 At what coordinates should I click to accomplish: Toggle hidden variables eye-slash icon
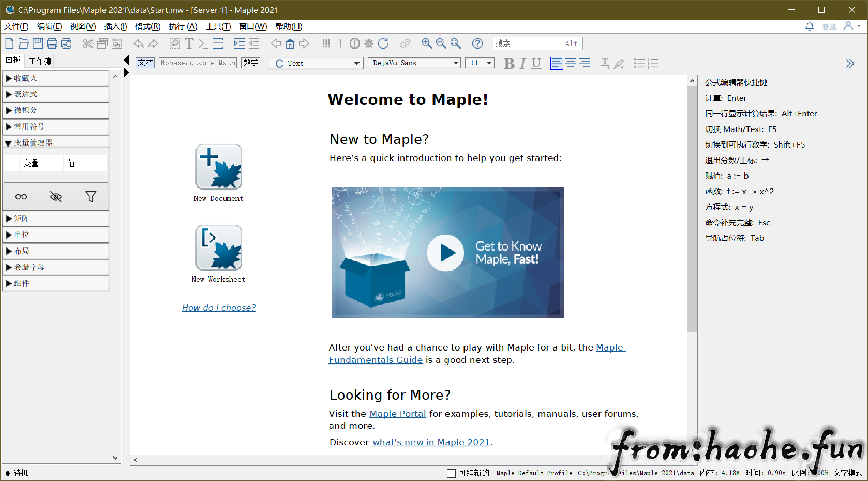tap(56, 197)
